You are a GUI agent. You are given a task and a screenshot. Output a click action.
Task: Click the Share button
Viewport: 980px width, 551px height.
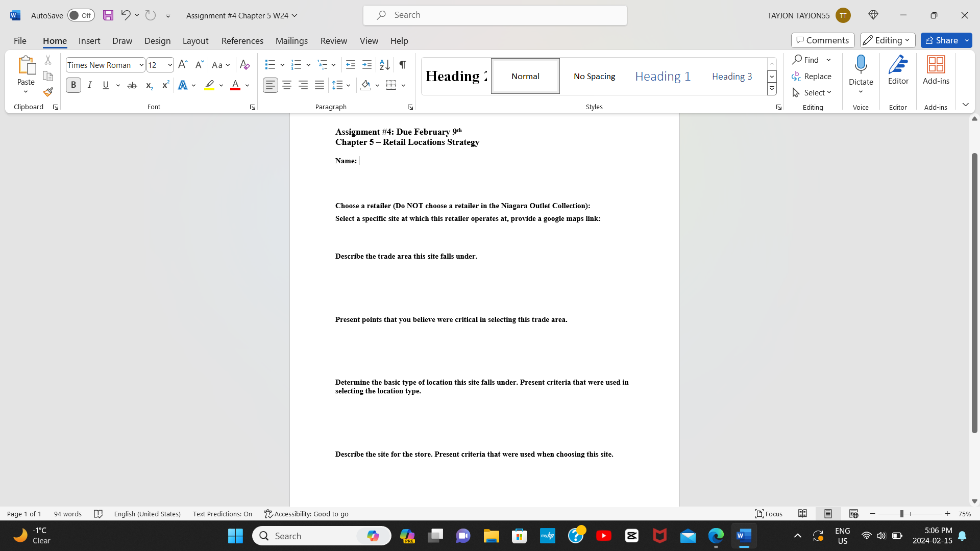pos(942,40)
